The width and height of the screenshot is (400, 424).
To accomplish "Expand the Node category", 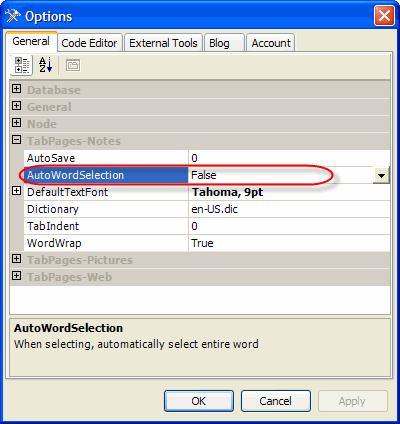I will point(16,123).
